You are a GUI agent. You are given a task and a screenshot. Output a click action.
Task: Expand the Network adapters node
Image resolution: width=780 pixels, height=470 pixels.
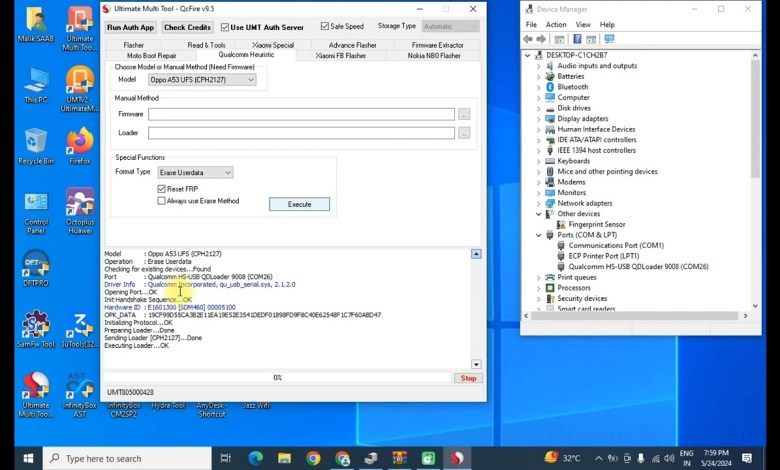(539, 203)
